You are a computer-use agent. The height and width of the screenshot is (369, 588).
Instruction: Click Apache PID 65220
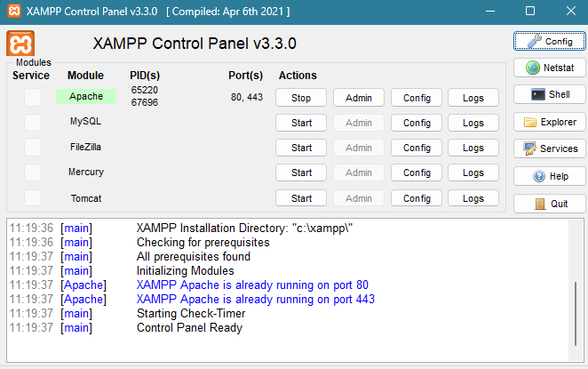(x=145, y=90)
